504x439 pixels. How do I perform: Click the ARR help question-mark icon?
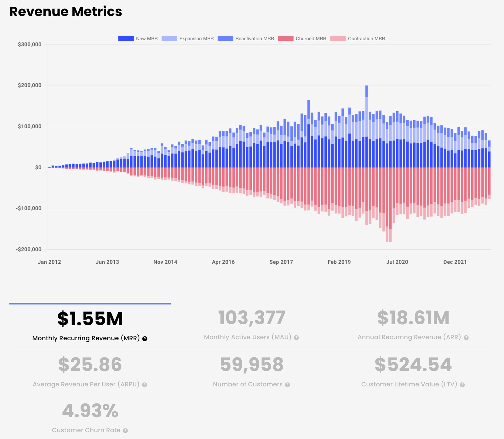click(x=466, y=338)
